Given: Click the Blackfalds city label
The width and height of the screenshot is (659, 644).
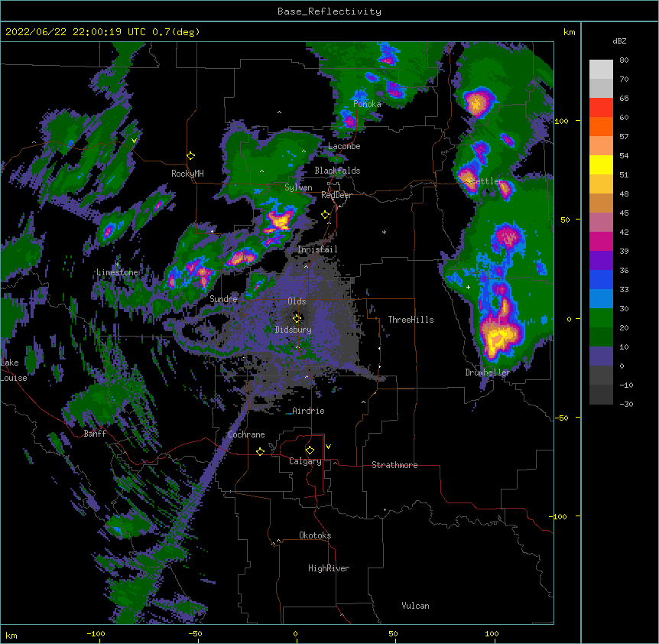Looking at the screenshot, I should click(x=337, y=171).
